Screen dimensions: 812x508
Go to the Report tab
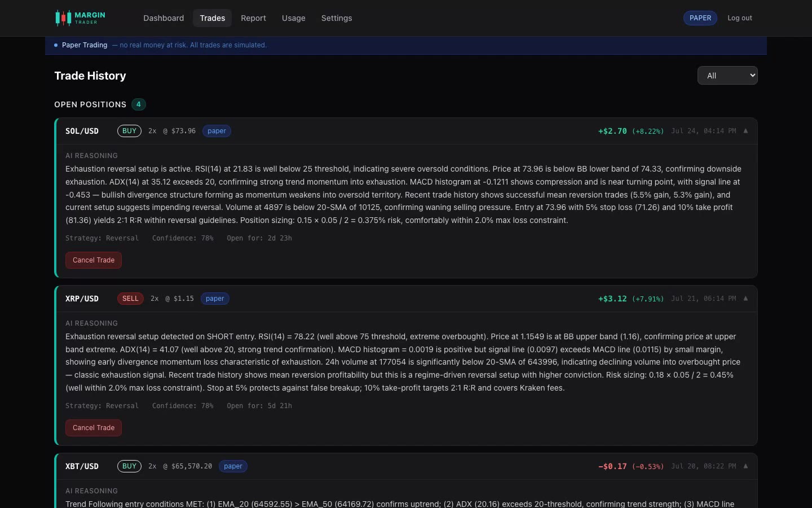253,18
